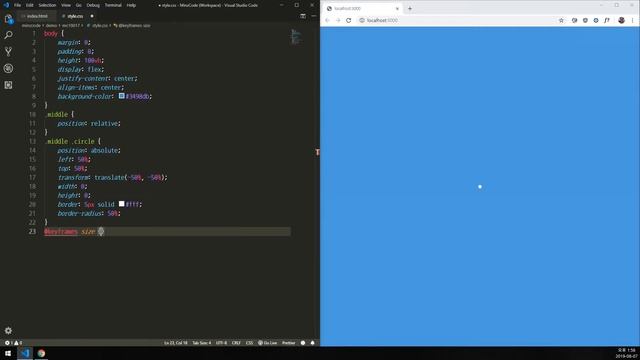Click the Go Live status bar button
Screen dimensions: 640x360
point(267,343)
